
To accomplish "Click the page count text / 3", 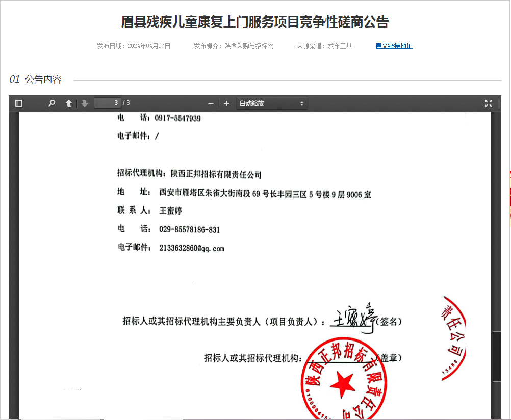I will click(x=126, y=103).
